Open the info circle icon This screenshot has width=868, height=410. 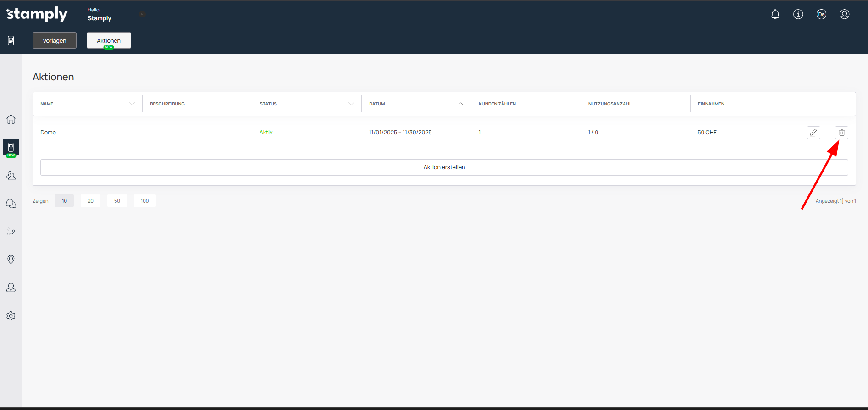coord(798,14)
